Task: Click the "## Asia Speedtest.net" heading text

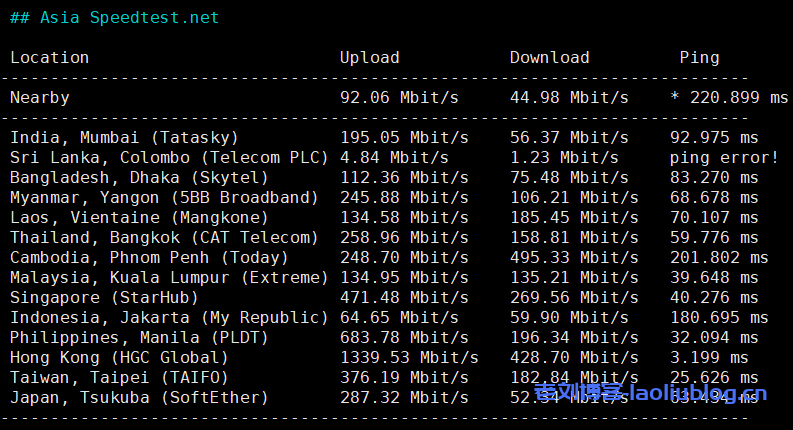Action: (114, 18)
